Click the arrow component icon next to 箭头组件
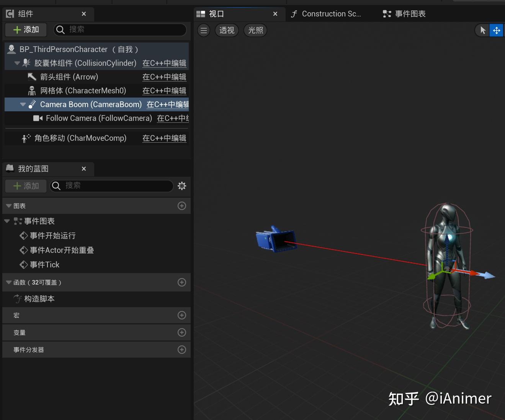This screenshot has width=505, height=420. 32,77
